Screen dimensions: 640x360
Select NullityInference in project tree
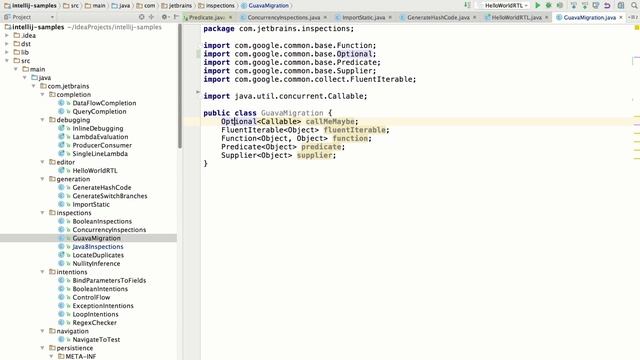pos(96,264)
